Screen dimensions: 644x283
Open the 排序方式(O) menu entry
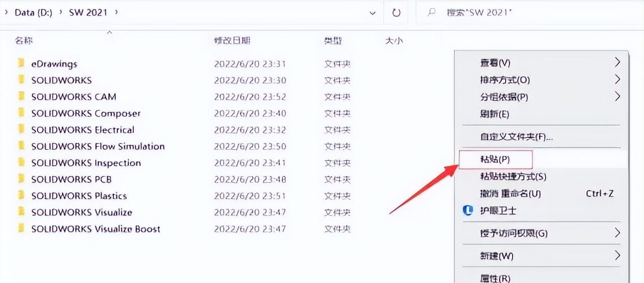click(505, 80)
